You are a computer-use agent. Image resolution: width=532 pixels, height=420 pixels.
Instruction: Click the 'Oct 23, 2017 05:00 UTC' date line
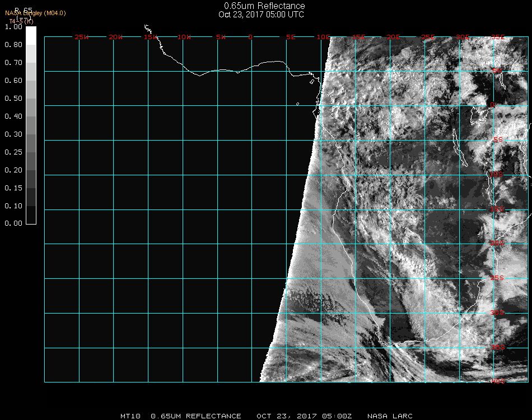tap(262, 15)
